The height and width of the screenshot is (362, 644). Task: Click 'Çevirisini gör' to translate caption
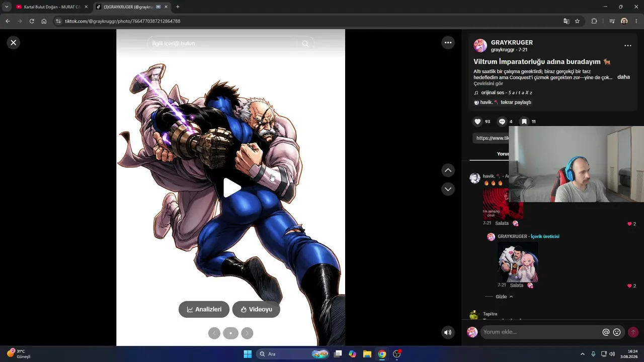coord(488,83)
